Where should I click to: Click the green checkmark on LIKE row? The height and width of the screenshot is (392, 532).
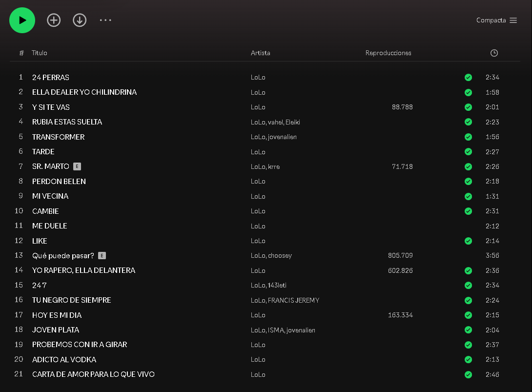pos(468,241)
